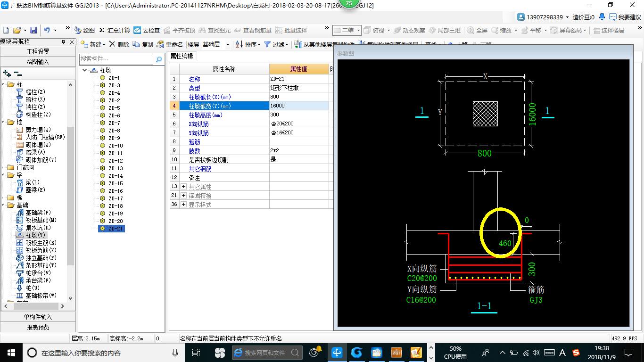Click the X向纵筋 property row
644x362 pixels.
tap(249, 123)
